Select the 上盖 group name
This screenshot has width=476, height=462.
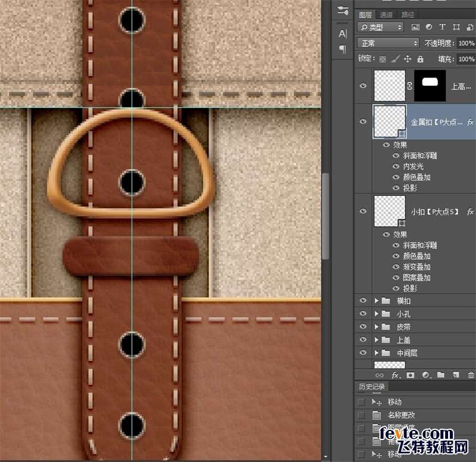click(x=403, y=340)
